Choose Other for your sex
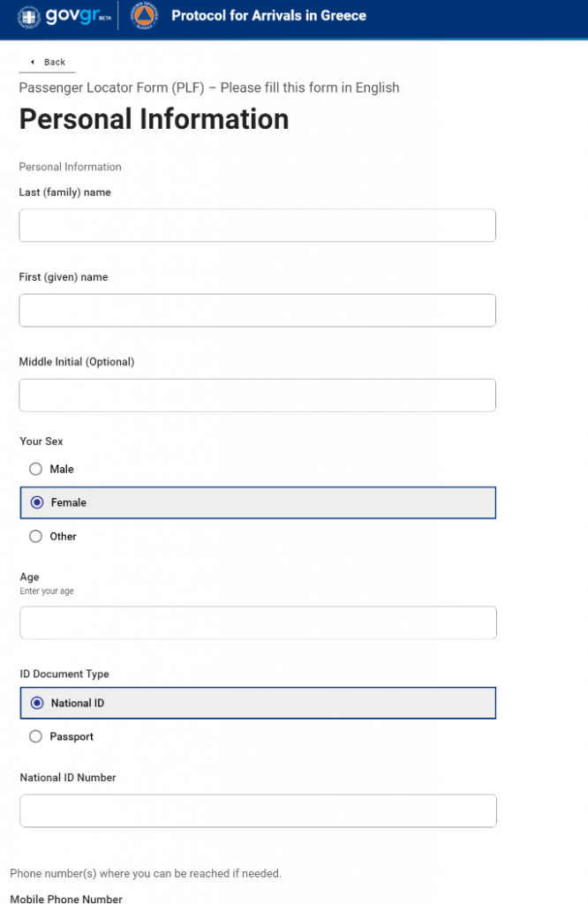Viewport: 588px width, 904px height. (x=36, y=536)
